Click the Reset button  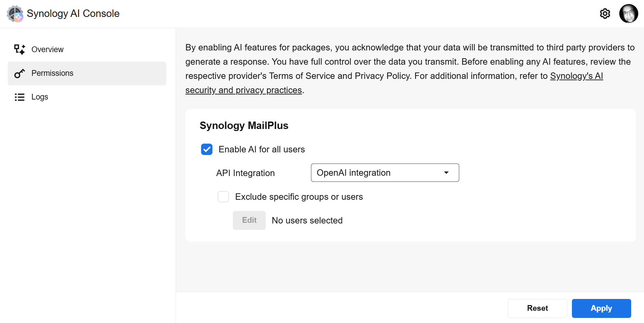[x=537, y=308]
